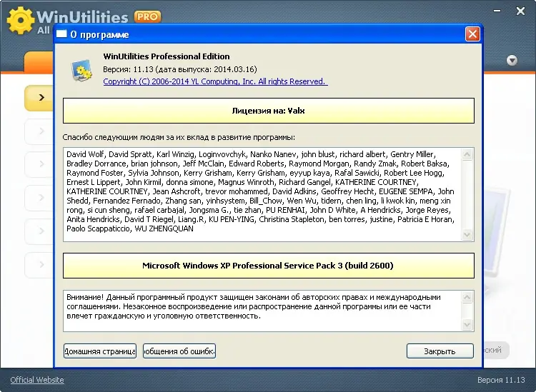Click the Сообщения об ошибках button
Viewport: 536px width, 392px height.
coord(179,351)
